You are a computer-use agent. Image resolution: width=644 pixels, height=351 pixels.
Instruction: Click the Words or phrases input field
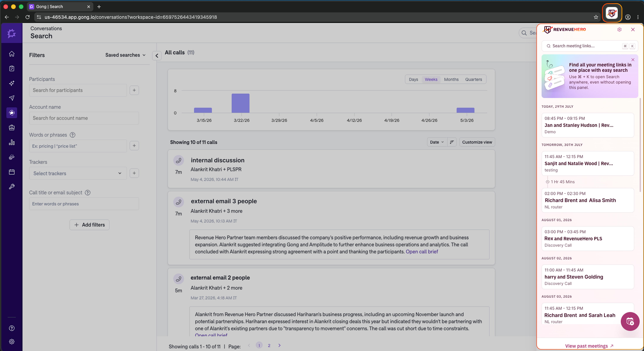[78, 146]
